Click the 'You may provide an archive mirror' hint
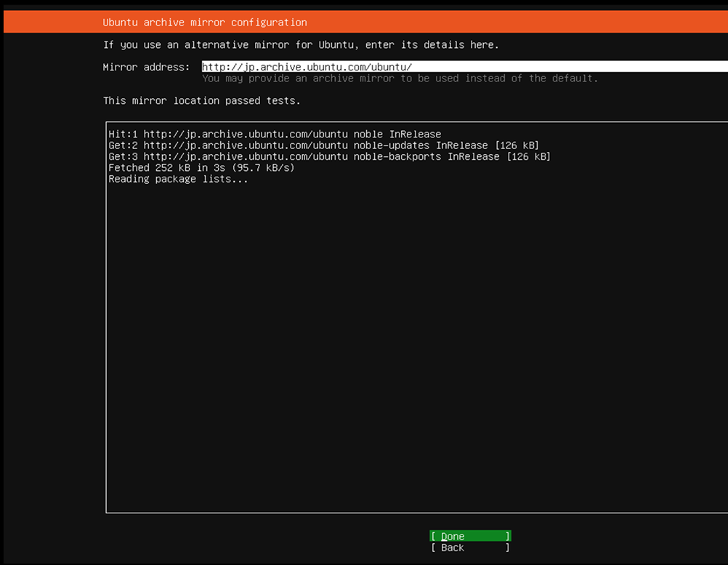This screenshot has width=728, height=565. click(400, 79)
